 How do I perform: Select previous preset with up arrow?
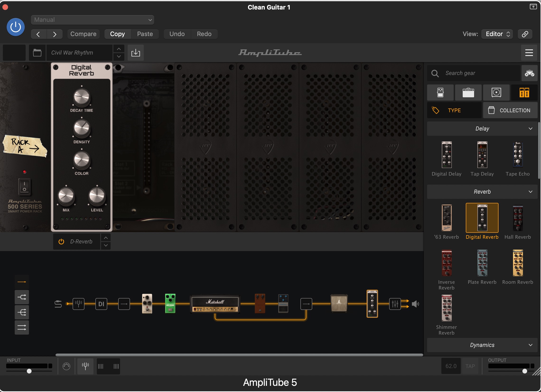(x=119, y=49)
